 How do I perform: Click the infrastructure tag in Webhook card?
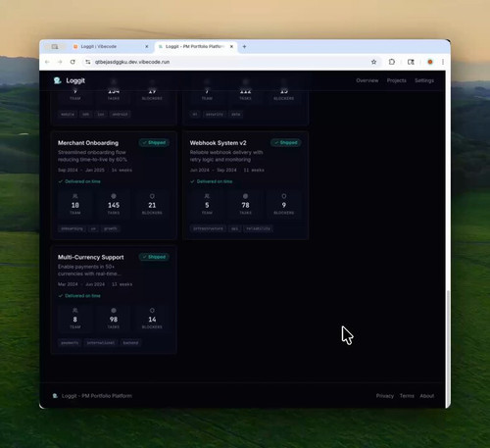[208, 228]
